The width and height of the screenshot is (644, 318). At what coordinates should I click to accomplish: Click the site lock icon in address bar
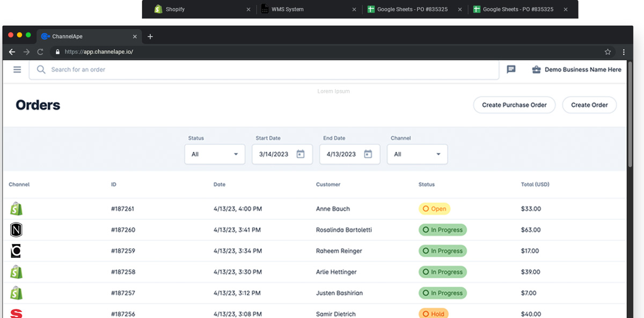click(x=57, y=52)
